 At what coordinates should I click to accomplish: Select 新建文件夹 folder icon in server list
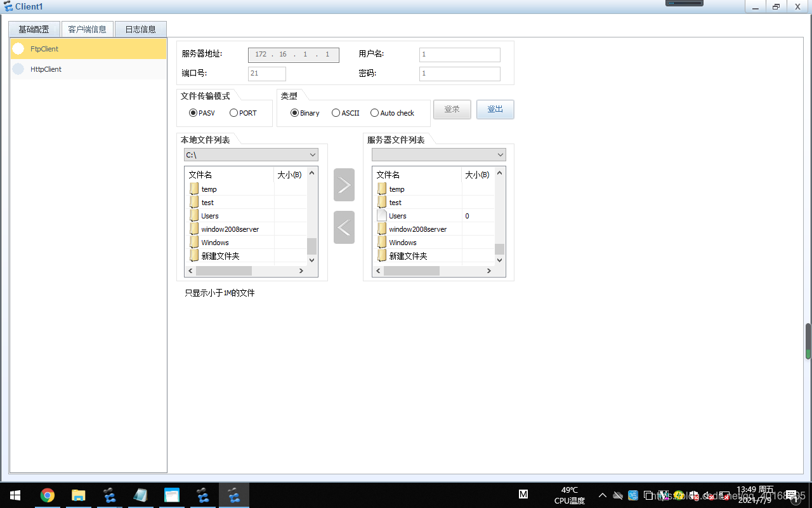[x=382, y=255]
